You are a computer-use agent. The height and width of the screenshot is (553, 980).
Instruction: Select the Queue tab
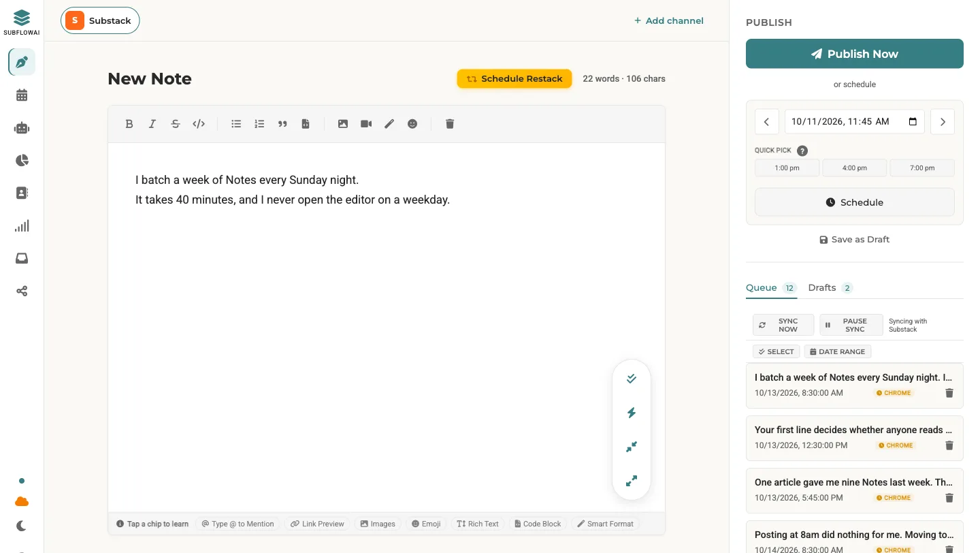coord(771,287)
